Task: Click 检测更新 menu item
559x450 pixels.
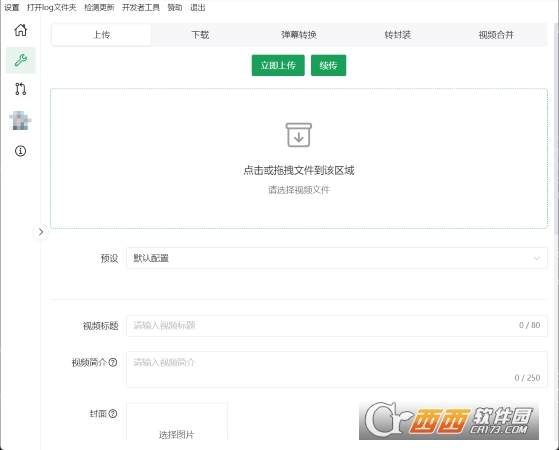Action: (x=99, y=7)
